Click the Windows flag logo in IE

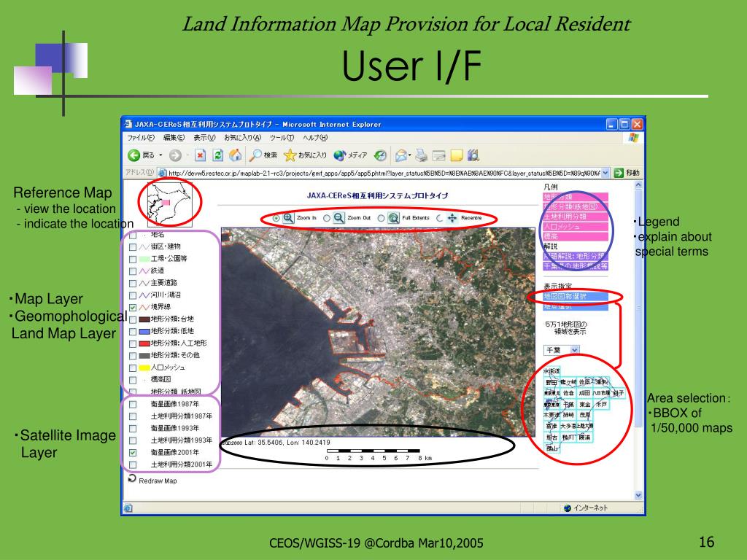(x=633, y=138)
